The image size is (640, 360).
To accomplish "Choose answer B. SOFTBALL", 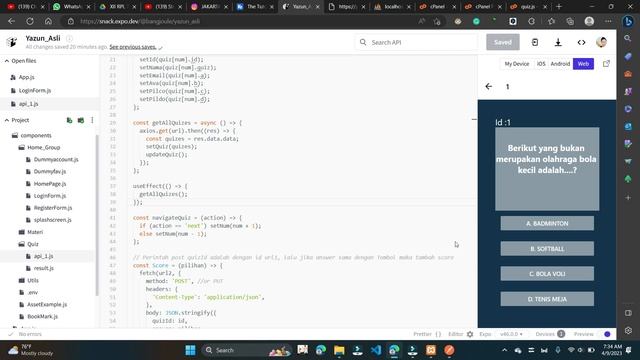I will tap(547, 249).
